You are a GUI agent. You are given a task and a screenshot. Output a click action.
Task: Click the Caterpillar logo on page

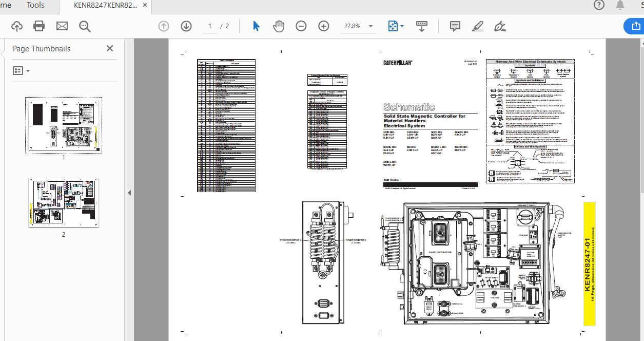tap(398, 63)
